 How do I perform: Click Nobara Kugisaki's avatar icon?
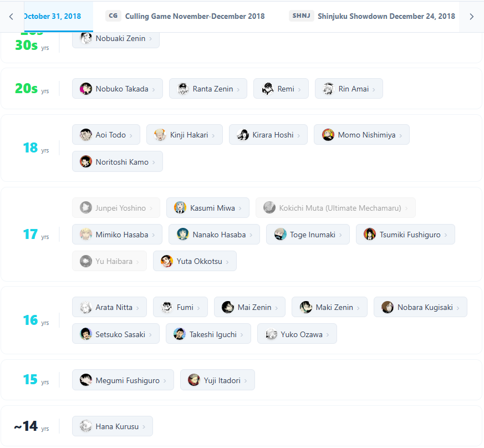[388, 307]
